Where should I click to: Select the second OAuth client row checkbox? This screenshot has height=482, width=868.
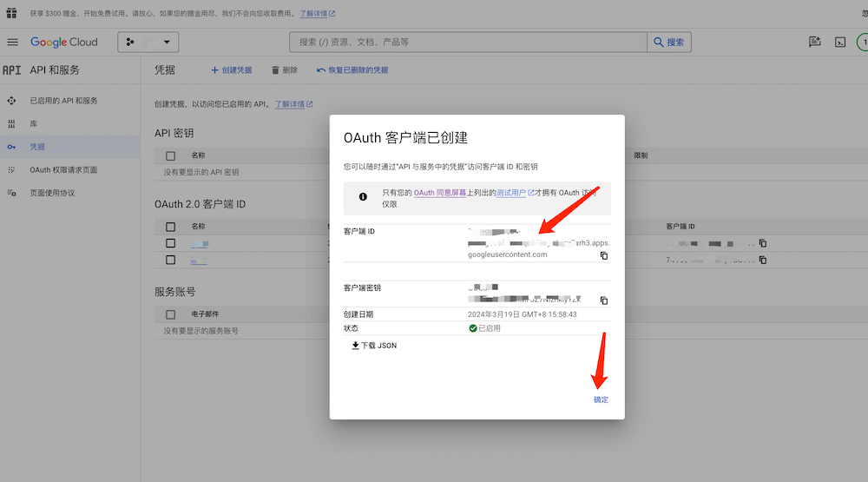tap(171, 259)
